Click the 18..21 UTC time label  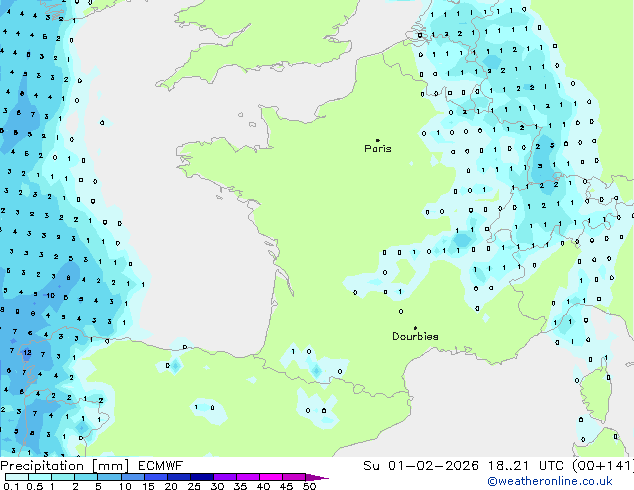[x=526, y=466]
